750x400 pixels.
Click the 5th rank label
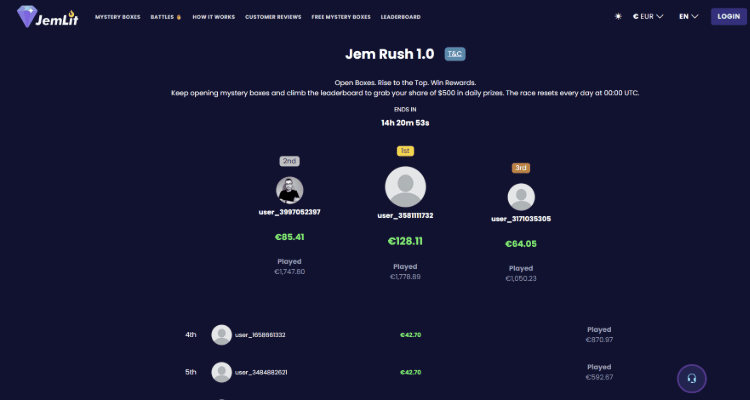(191, 372)
